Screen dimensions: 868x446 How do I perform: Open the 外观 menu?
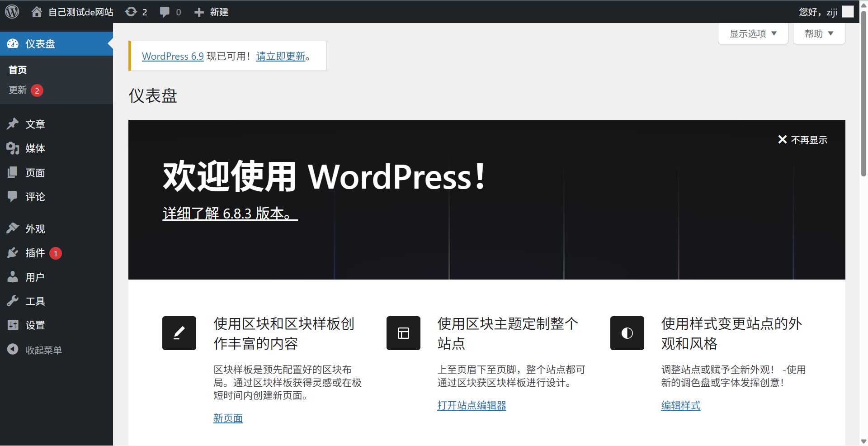coord(57,228)
